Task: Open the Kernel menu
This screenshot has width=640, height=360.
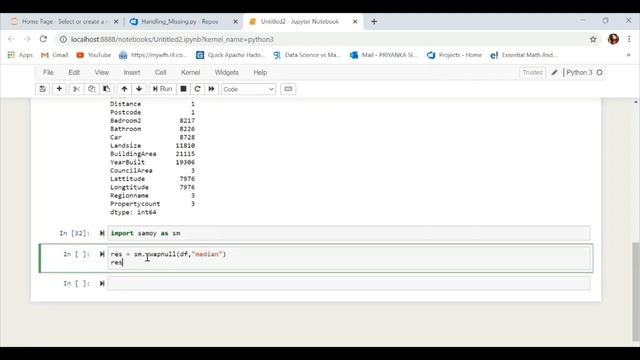Action: click(x=191, y=72)
